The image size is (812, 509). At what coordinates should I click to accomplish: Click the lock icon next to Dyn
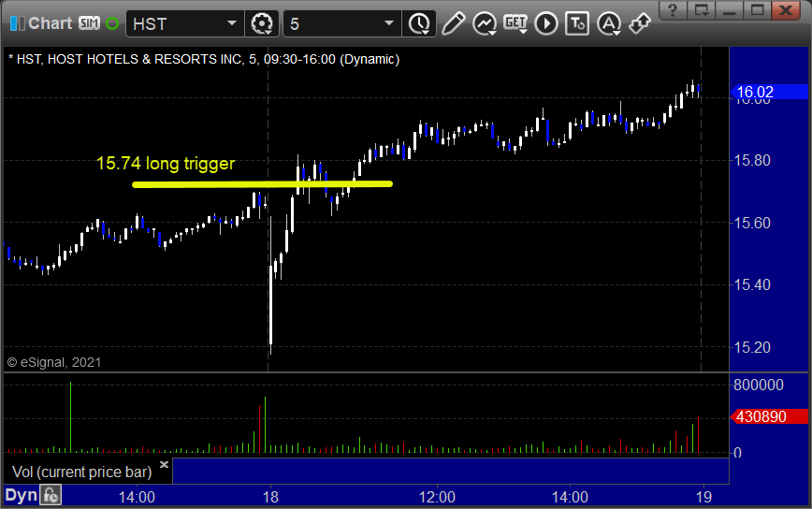click(51, 496)
